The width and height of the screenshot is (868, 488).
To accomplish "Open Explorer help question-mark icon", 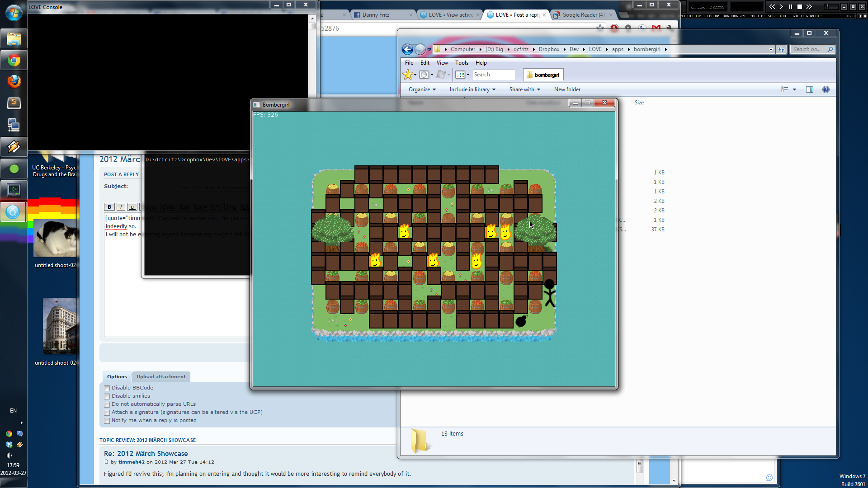I will (x=826, y=89).
